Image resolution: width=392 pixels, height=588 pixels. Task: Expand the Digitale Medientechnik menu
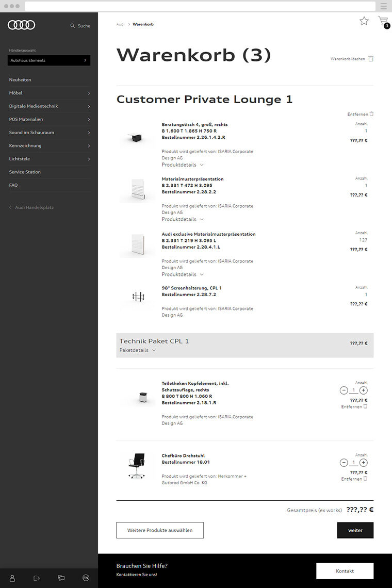pyautogui.click(x=49, y=106)
